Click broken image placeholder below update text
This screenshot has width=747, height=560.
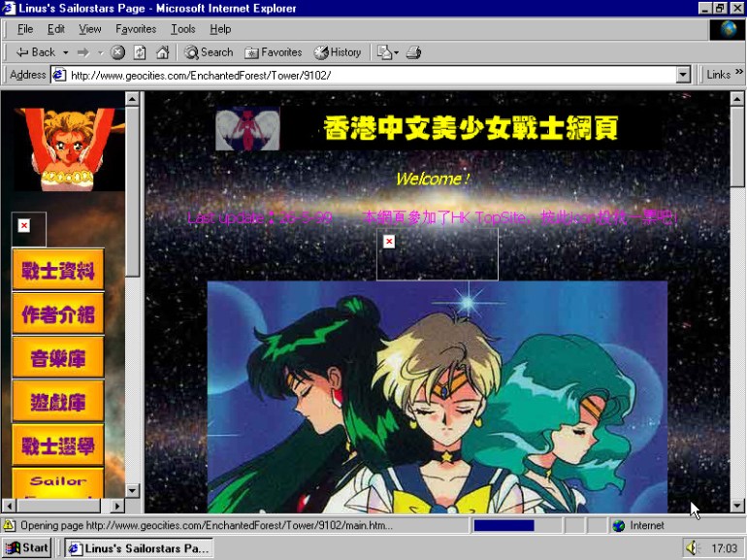click(x=438, y=254)
